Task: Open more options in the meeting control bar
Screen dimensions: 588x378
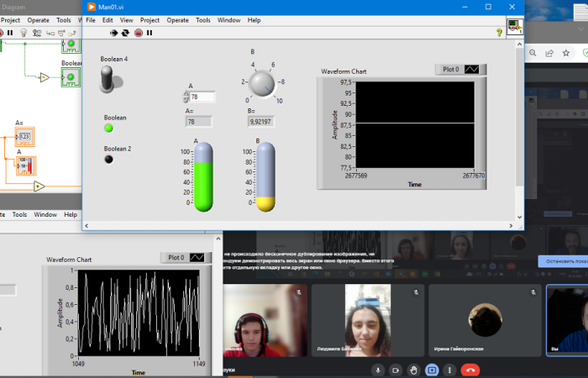Action: click(x=450, y=370)
